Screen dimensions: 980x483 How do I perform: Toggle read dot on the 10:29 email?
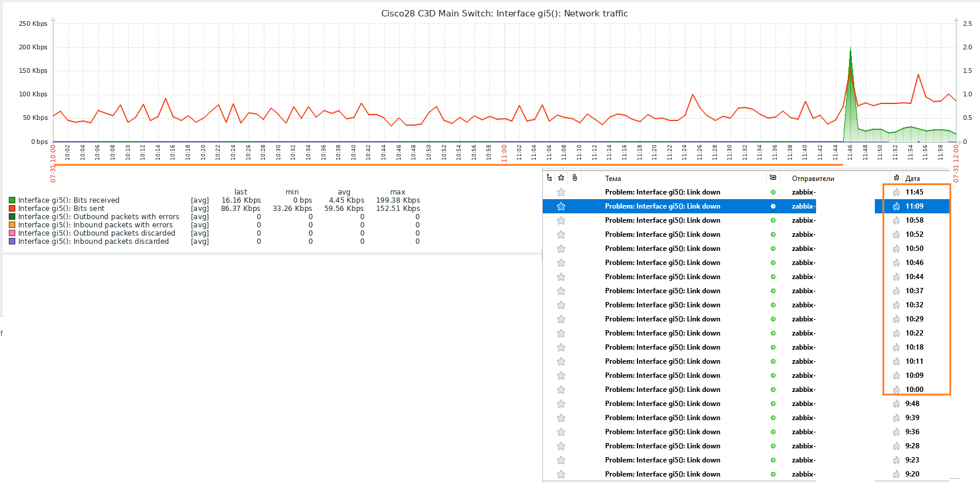click(773, 319)
